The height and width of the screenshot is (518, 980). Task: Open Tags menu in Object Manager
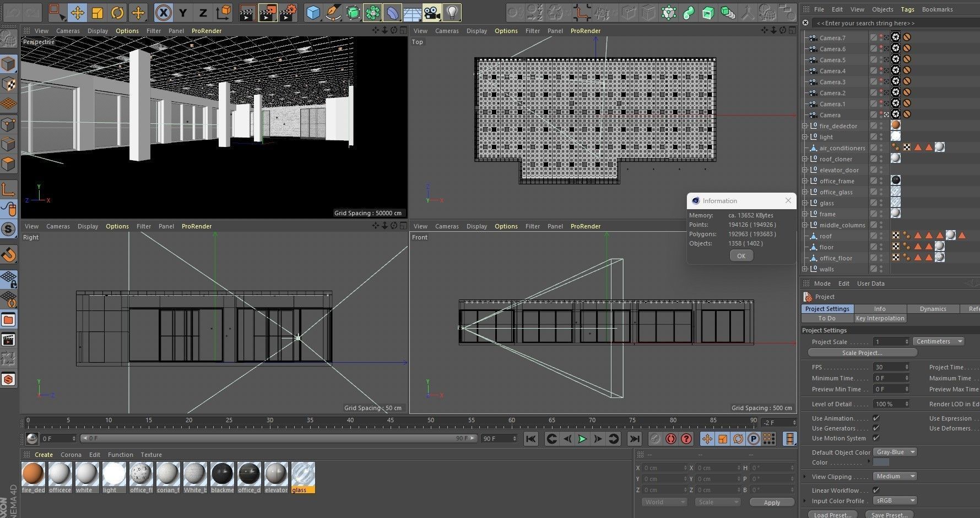(907, 9)
